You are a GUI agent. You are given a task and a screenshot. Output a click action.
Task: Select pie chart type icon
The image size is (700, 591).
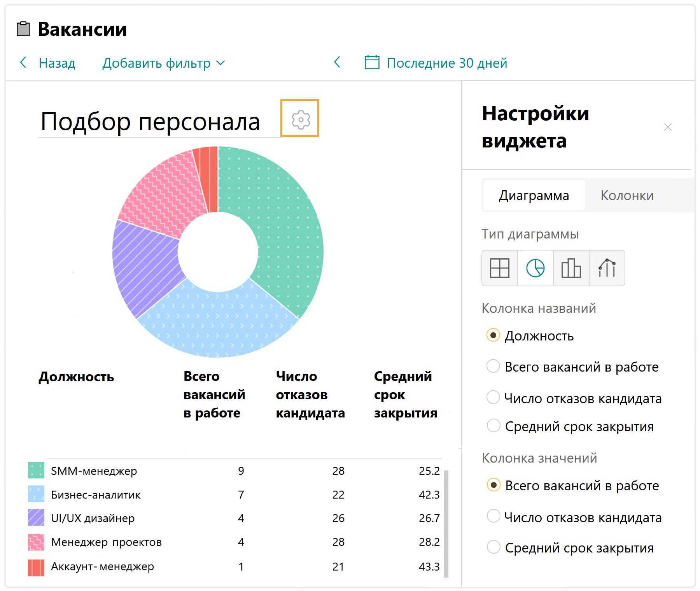(x=535, y=268)
